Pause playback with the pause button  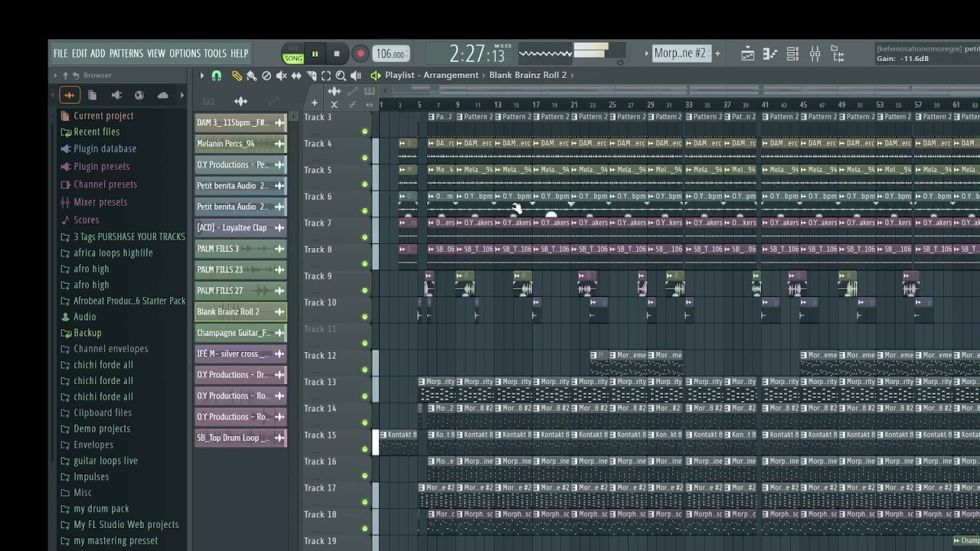click(x=315, y=54)
